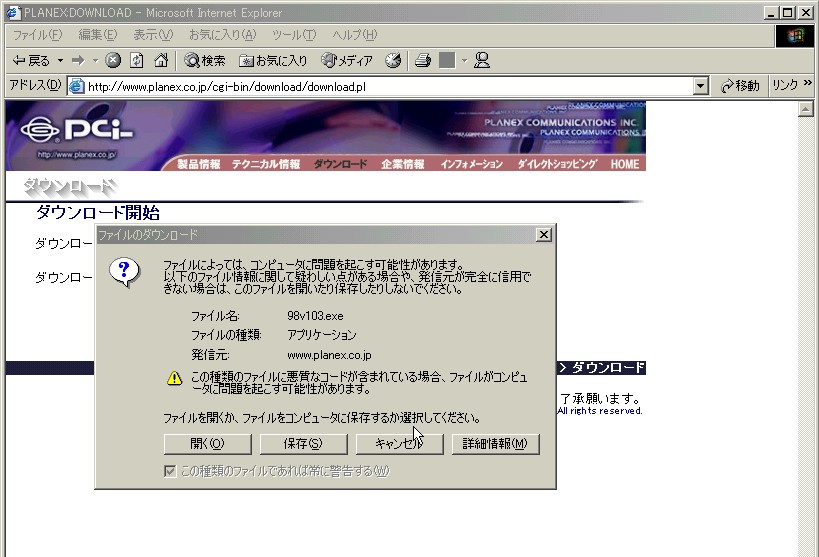Click the Forward arrow toolbar button

(x=78, y=61)
